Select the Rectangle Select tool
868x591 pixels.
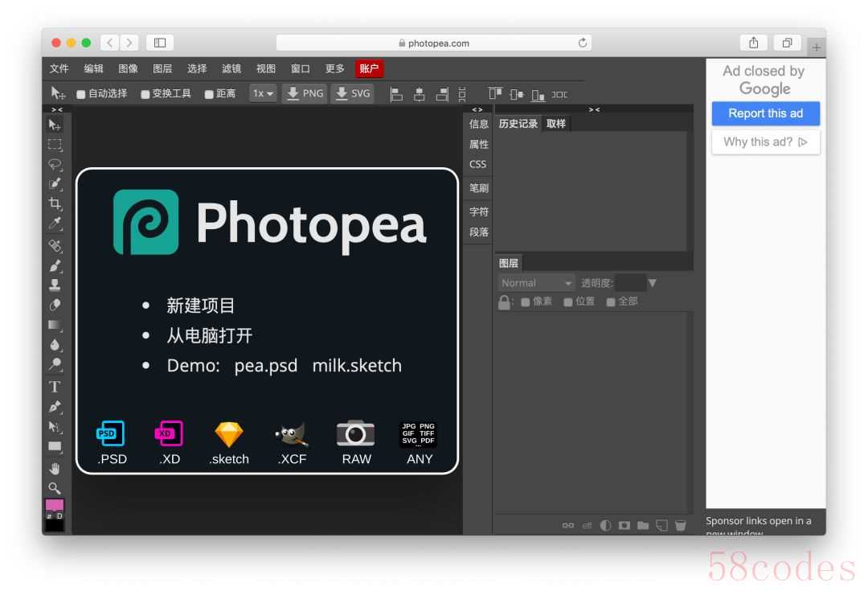[x=55, y=145]
